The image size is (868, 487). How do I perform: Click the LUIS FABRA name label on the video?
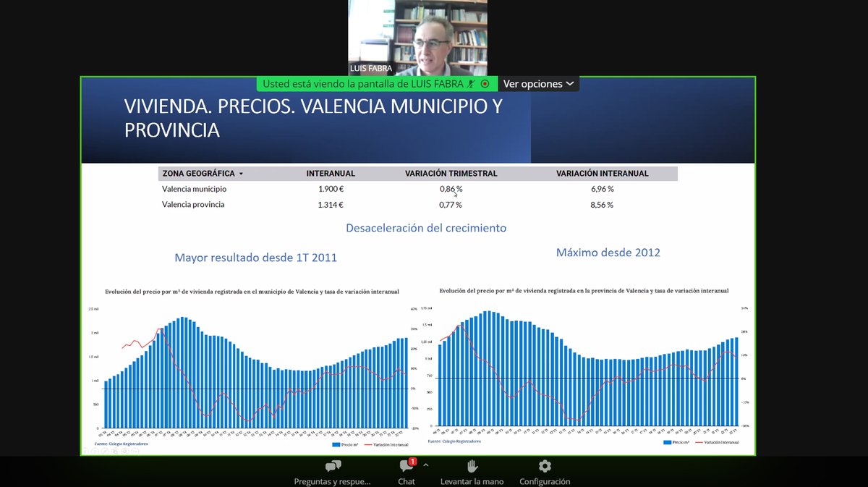(x=370, y=69)
